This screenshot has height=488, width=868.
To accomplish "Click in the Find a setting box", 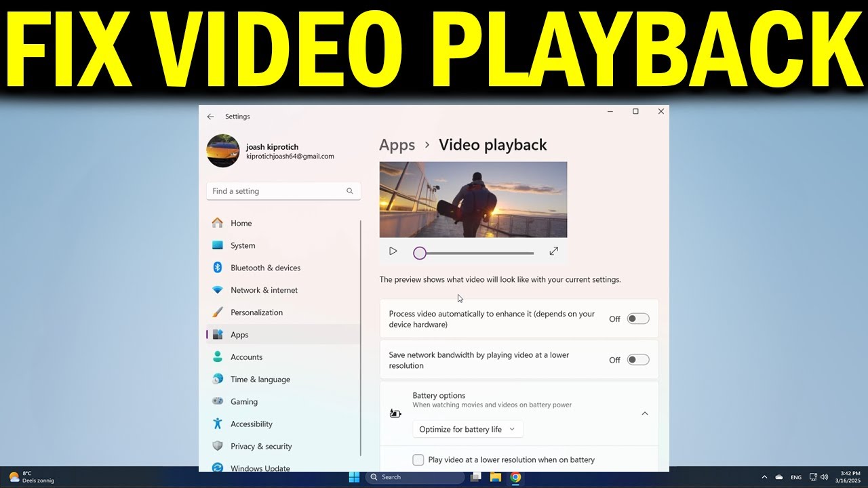I will pyautogui.click(x=283, y=191).
